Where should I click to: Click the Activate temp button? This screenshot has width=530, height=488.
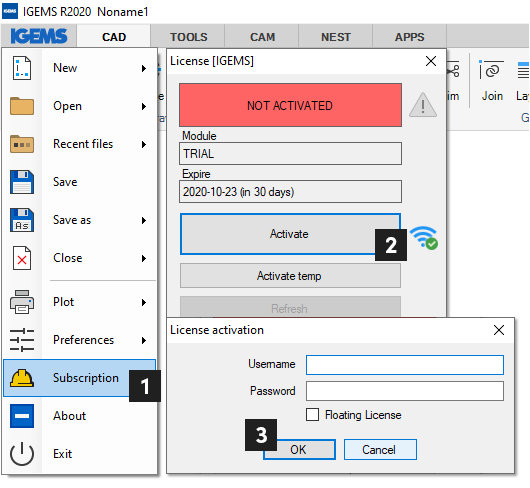click(290, 276)
